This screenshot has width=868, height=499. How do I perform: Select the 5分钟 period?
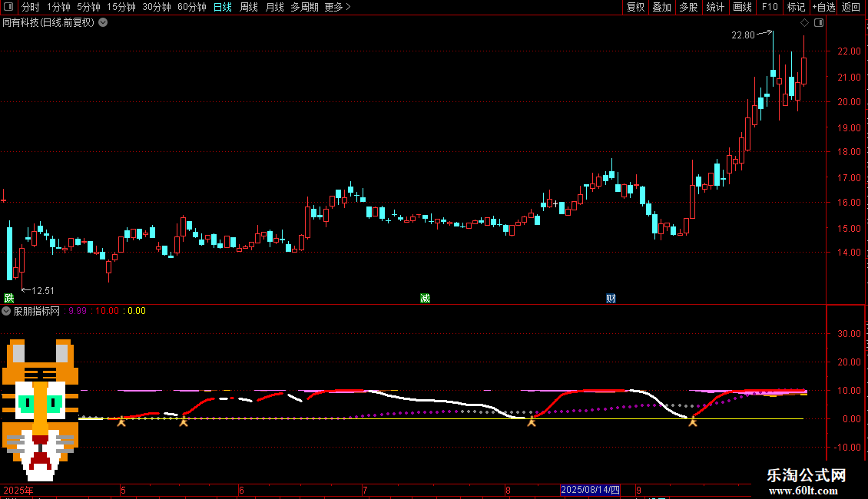[88, 7]
